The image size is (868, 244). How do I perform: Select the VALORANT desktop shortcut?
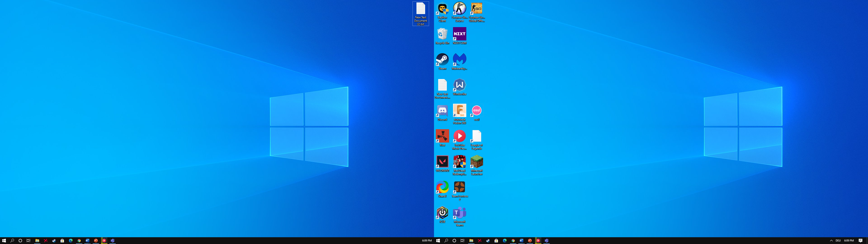tap(442, 164)
